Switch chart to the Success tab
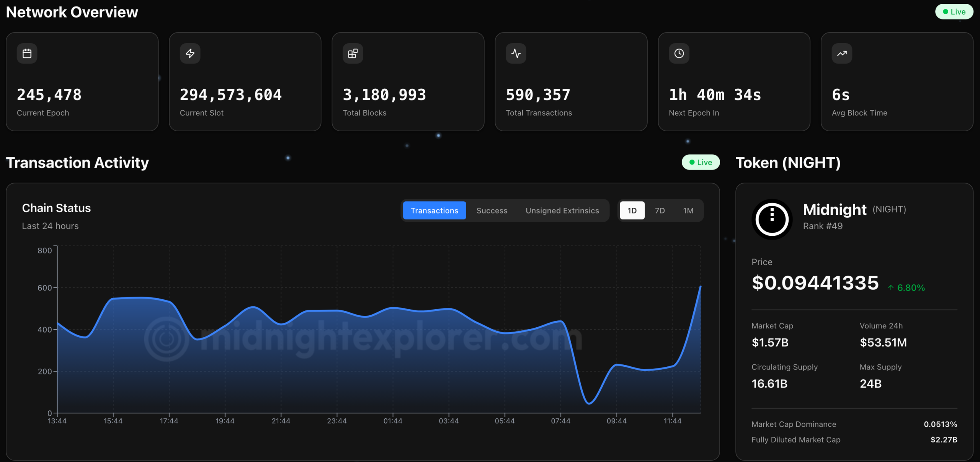The width and height of the screenshot is (980, 462). click(x=492, y=211)
